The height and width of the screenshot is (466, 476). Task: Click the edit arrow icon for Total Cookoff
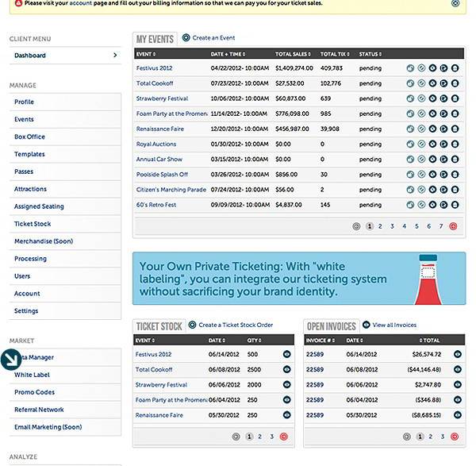pyautogui.click(x=443, y=83)
